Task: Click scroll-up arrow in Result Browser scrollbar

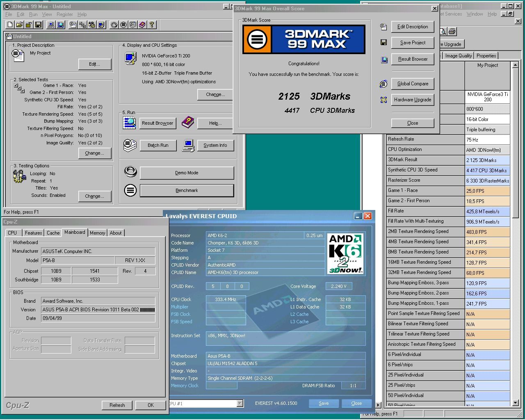Action: (515, 65)
